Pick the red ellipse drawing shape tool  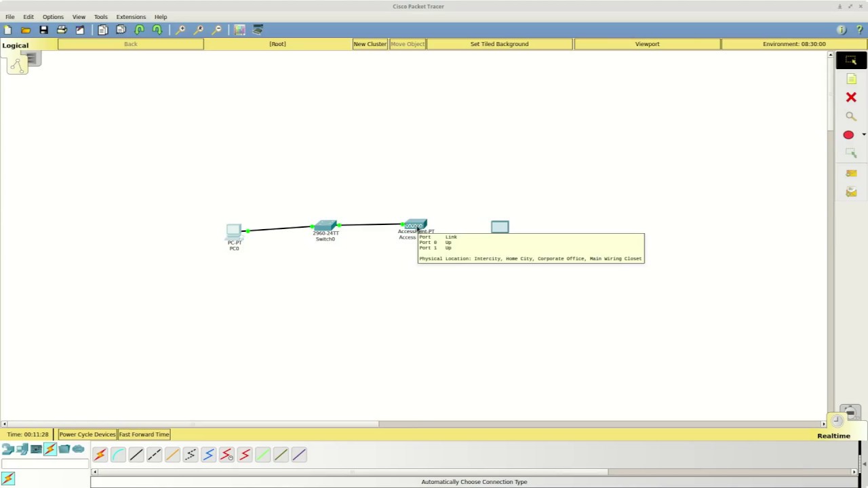[x=848, y=135]
